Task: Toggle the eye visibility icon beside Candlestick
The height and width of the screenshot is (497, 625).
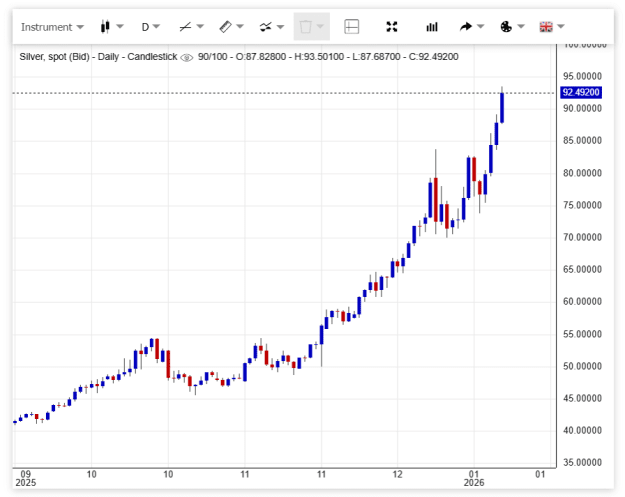Action: (187, 57)
